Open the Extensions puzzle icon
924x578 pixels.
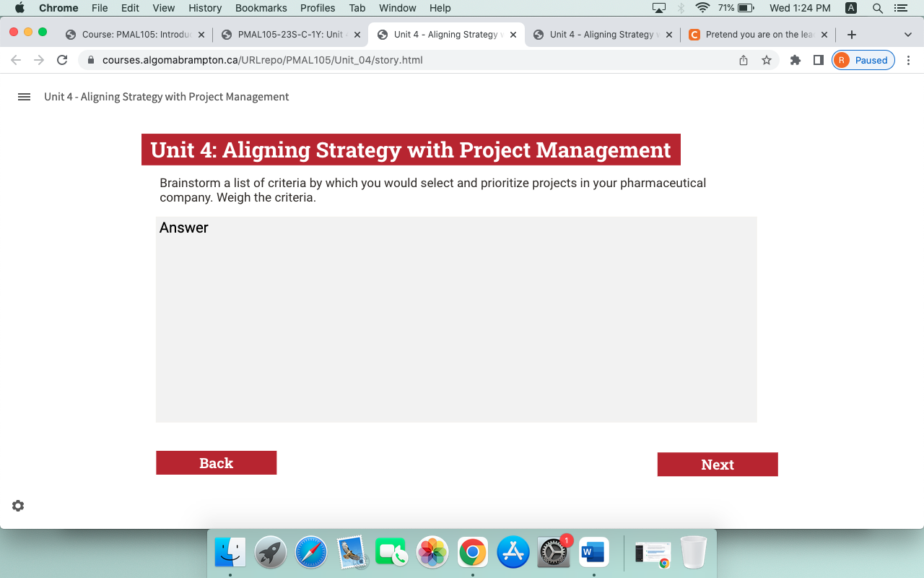pos(796,60)
